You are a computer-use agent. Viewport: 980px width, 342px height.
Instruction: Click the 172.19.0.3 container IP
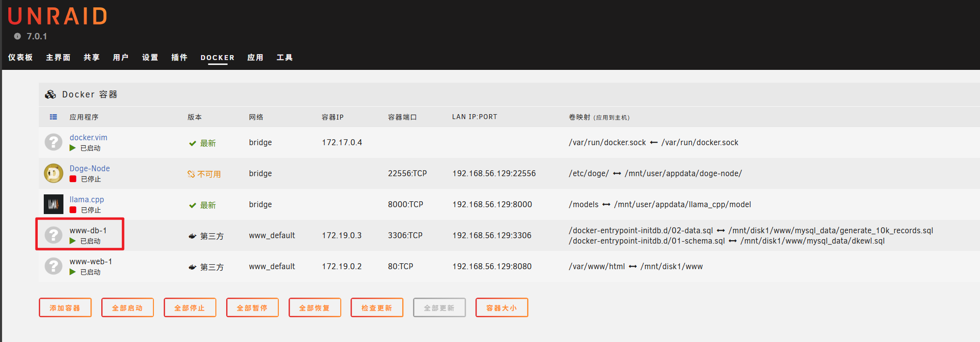tap(342, 236)
